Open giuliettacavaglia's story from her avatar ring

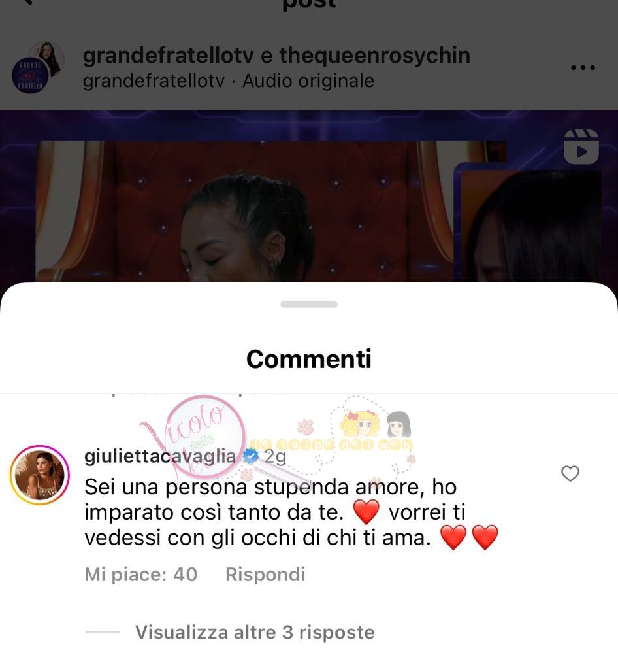40,475
